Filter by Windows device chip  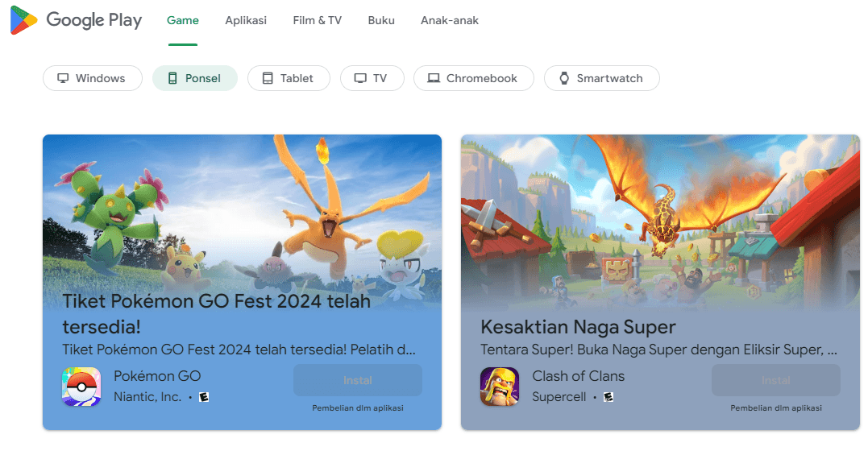(x=93, y=78)
